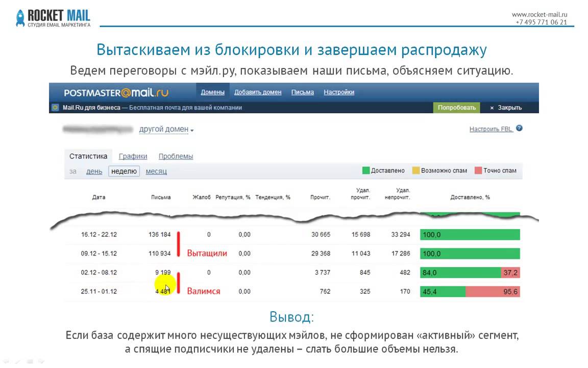Click the 3 737 read count

tap(323, 272)
